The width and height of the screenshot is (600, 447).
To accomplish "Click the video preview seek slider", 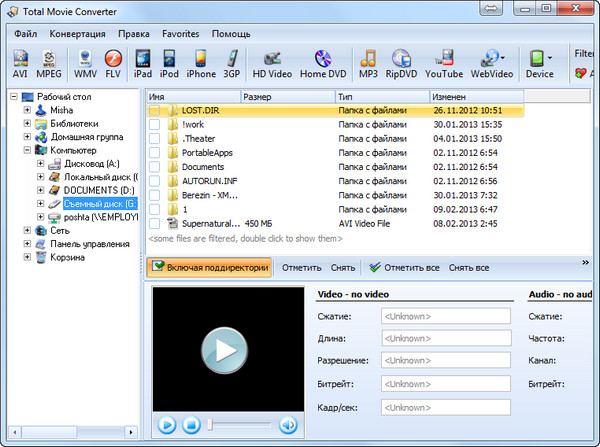I will (240, 425).
